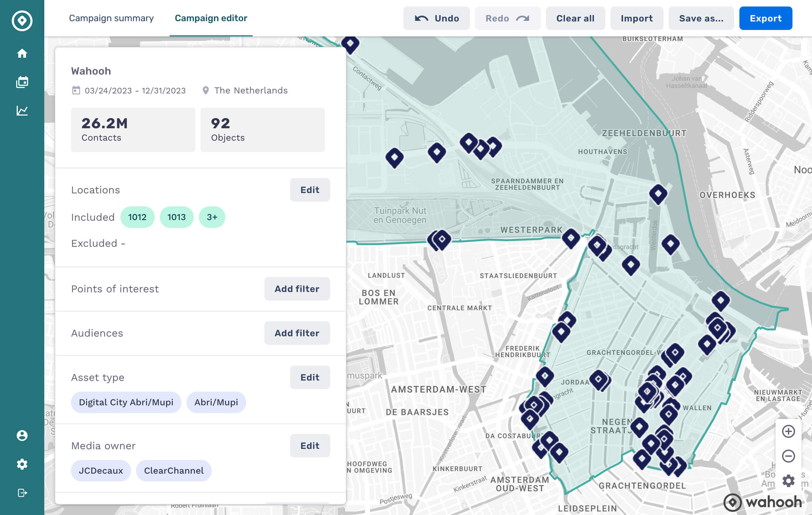Click the map marker near Overhoeks

[x=658, y=194]
